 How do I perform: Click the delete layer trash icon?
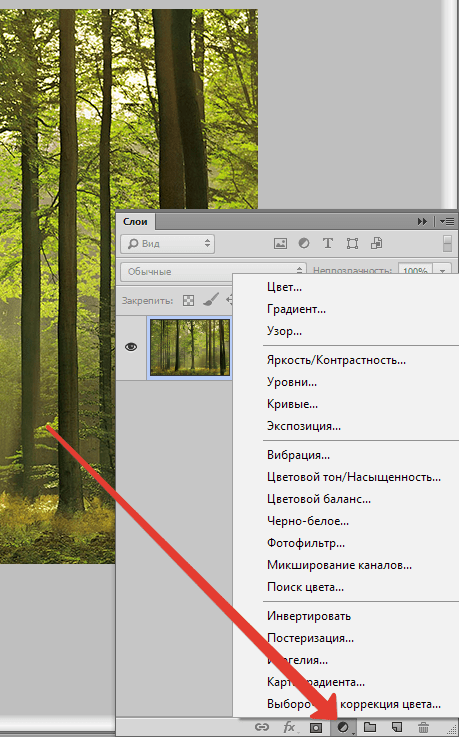423,728
